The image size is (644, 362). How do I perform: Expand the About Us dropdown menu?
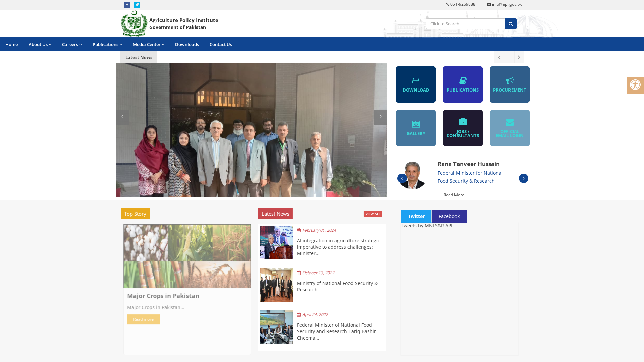pyautogui.click(x=40, y=44)
